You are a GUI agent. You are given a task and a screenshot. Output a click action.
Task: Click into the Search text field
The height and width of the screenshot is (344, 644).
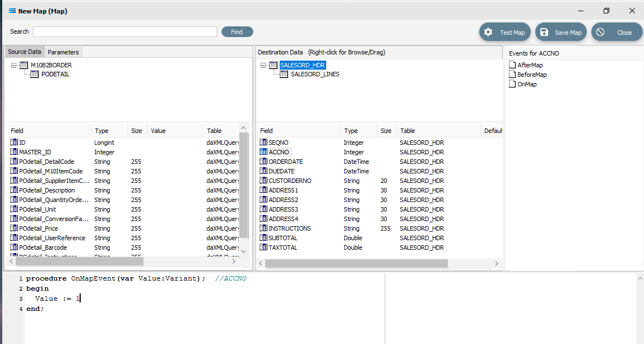125,31
